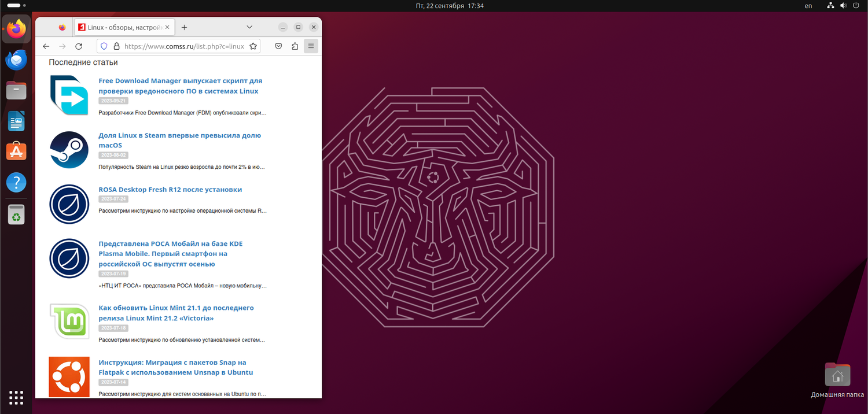Screen dimensions: 868x414
Task: Click the Последние статьи heading
Action: [x=83, y=62]
